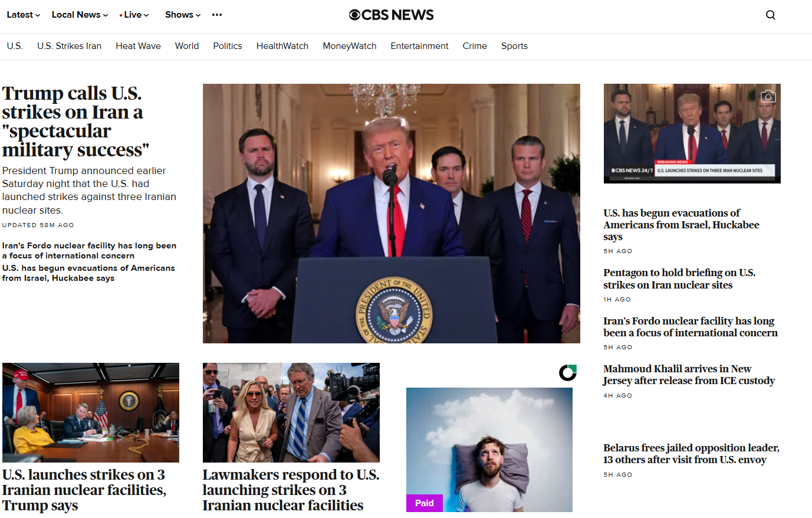Click the man with pillow ad image
Screen dimensions: 812x518
(489, 450)
